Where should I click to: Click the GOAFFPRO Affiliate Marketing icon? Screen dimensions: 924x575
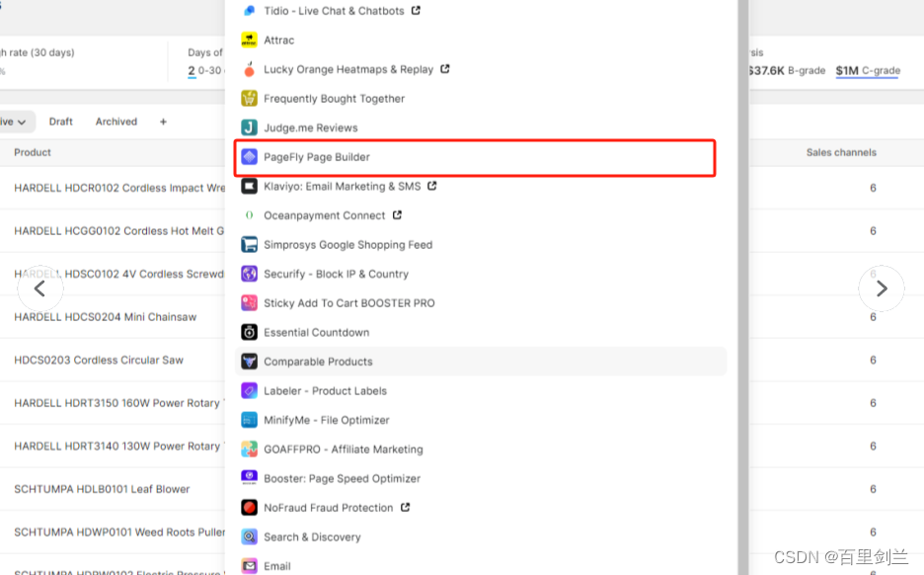coord(250,450)
